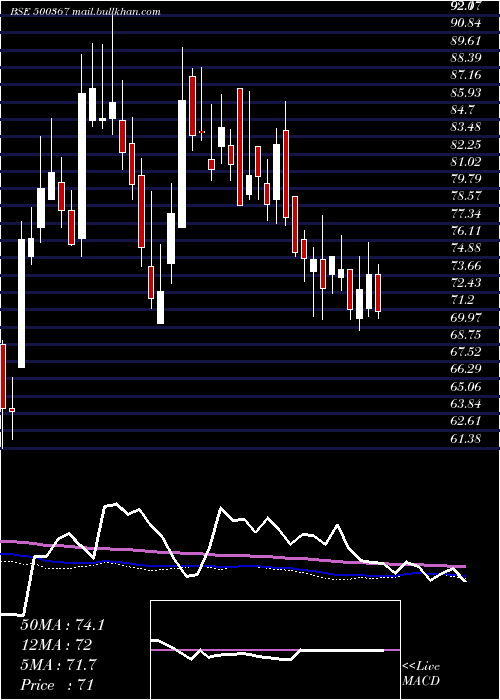Click the 90.84 price axis label
Image resolution: width=500 pixels, height=700 pixels.
[x=465, y=23]
